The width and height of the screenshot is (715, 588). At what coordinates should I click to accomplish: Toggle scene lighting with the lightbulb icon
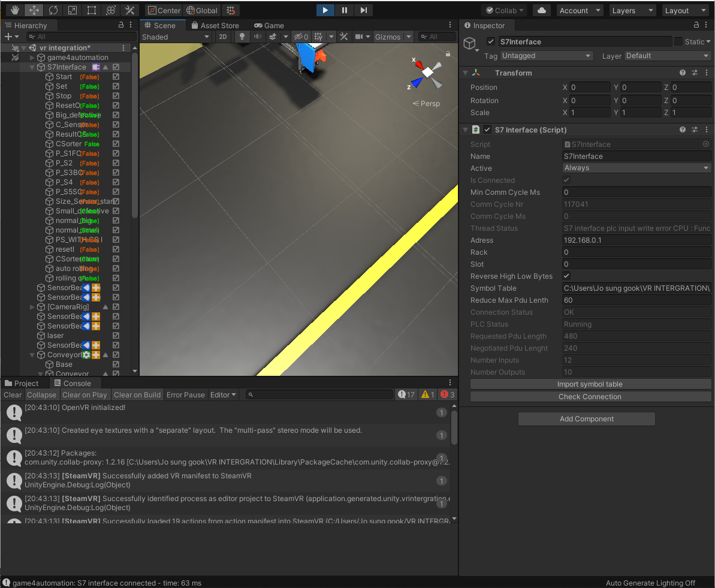242,37
